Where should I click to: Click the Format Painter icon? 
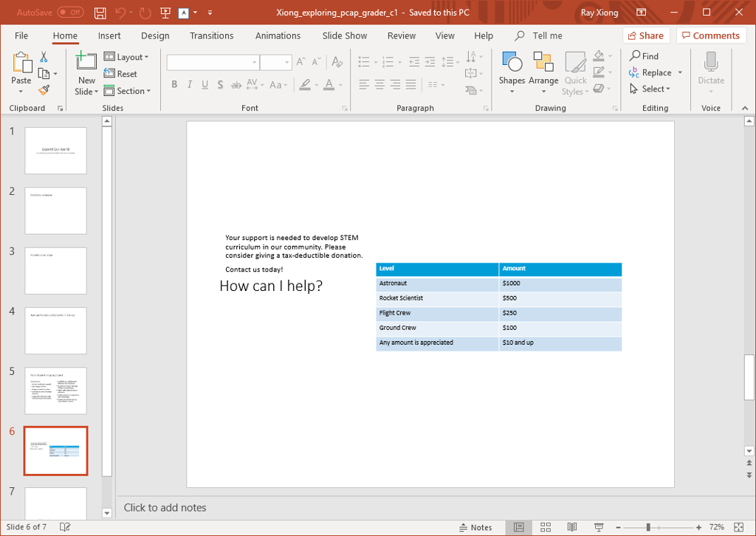44,90
